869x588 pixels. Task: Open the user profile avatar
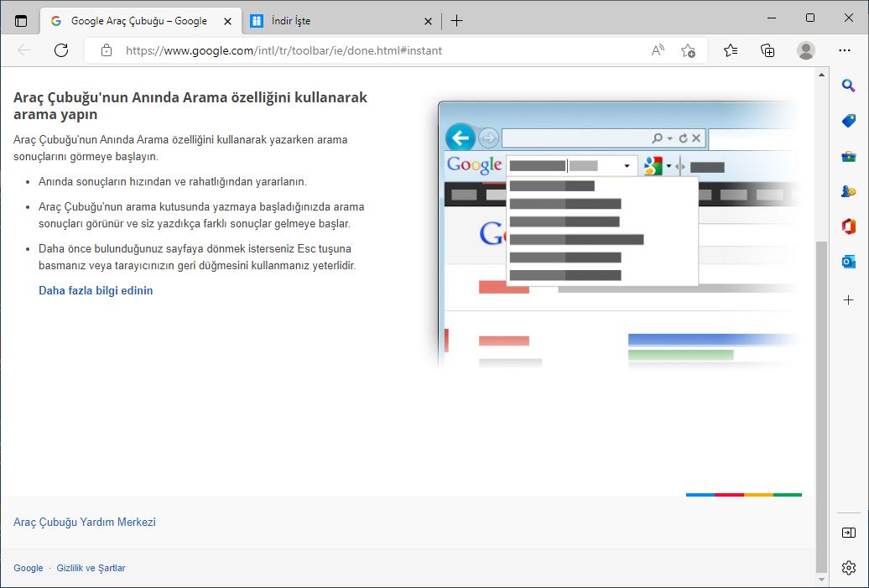(x=806, y=50)
